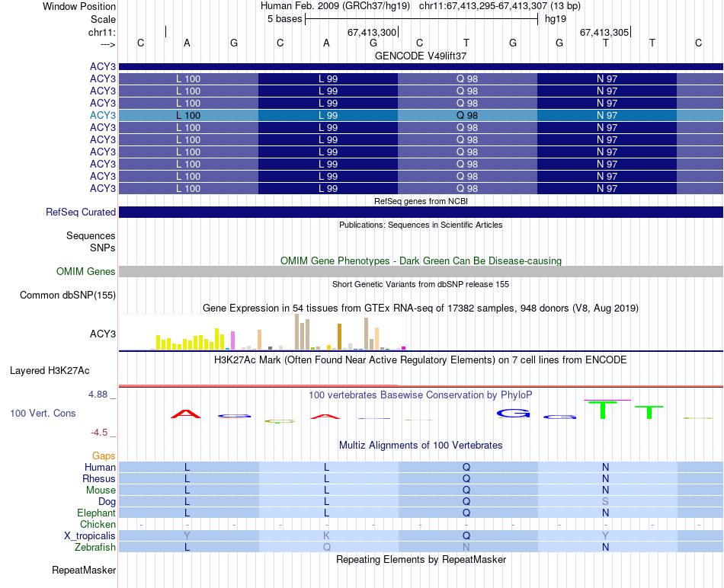Click the Human species label in Multiz
724x588 pixels.
[100, 468]
